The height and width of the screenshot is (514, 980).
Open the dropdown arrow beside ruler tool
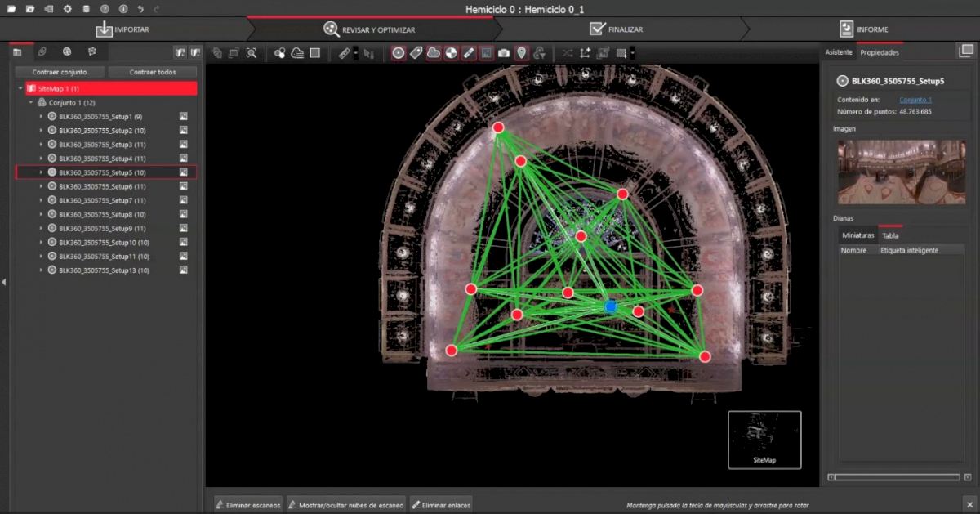click(x=355, y=53)
